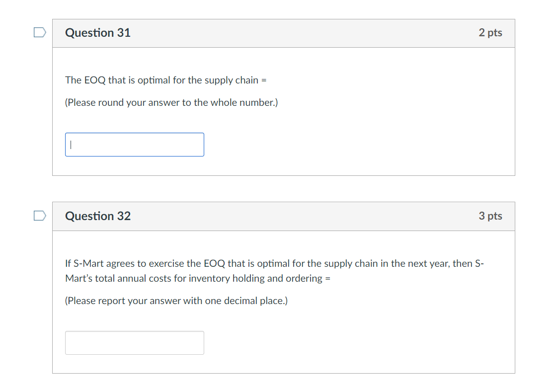Click the '3 pts' label on Question 32
560x392 pixels.
point(490,216)
